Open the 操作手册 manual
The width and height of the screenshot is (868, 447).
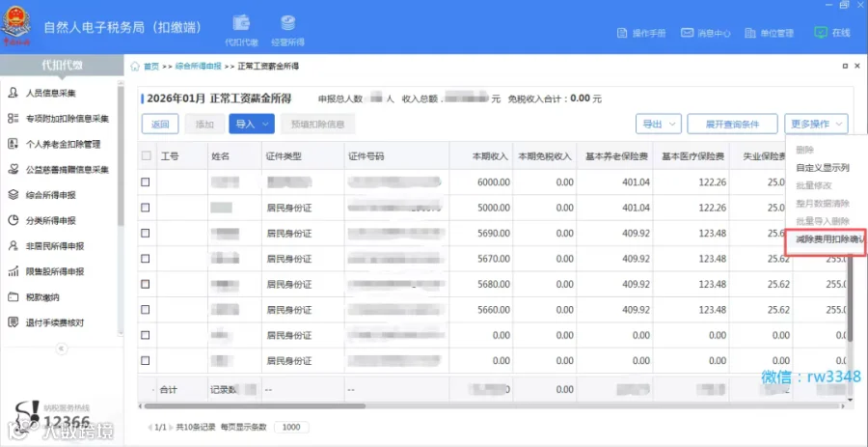click(641, 33)
